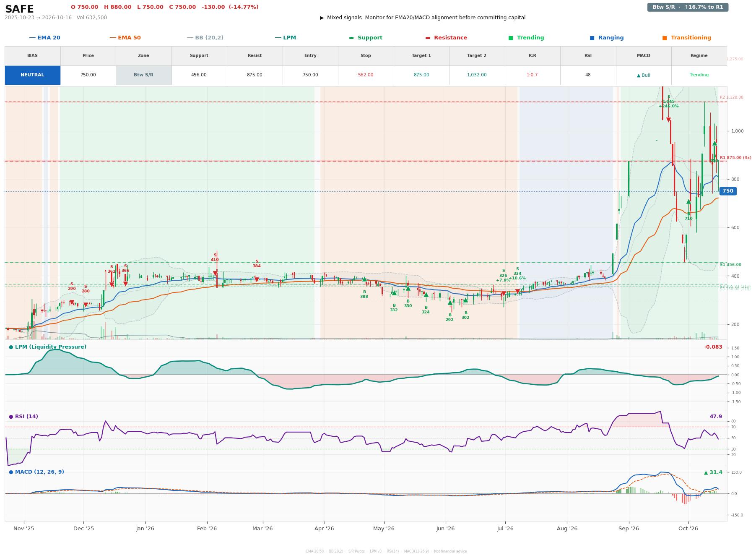
Task: Click the Regime value Trending
Action: (699, 75)
